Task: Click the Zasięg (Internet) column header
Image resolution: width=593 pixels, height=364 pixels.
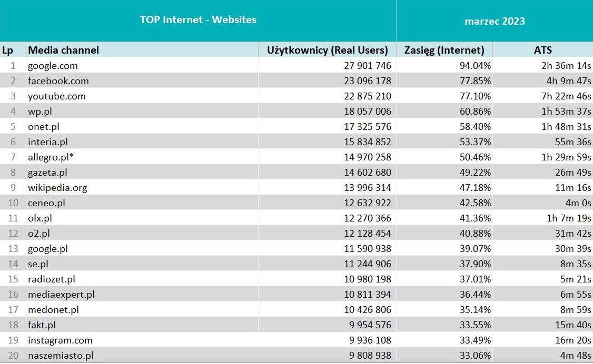Action: (x=444, y=50)
